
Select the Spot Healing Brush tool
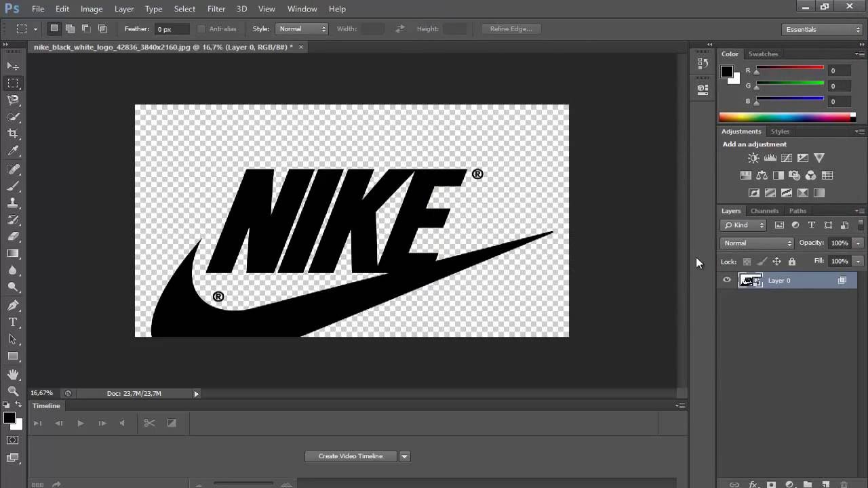click(x=13, y=169)
